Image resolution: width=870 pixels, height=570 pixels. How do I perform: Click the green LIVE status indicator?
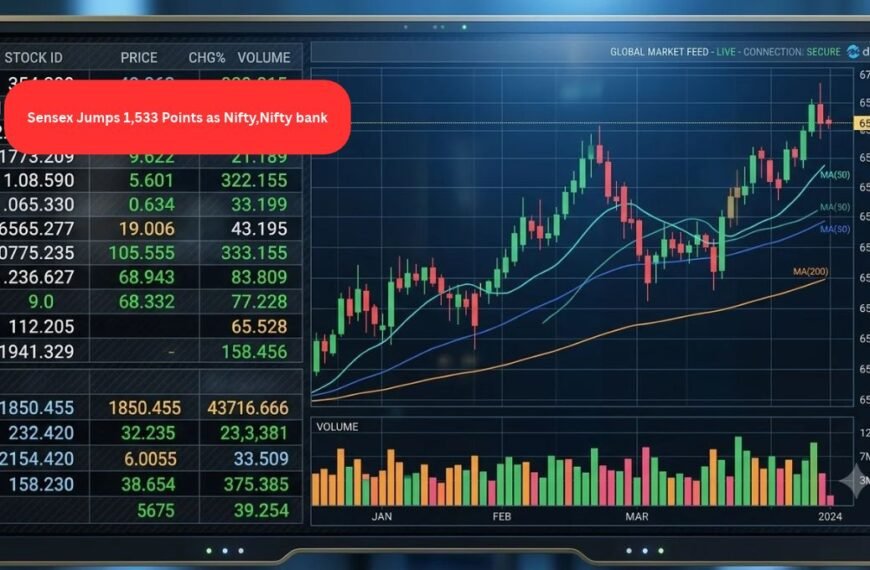click(726, 52)
